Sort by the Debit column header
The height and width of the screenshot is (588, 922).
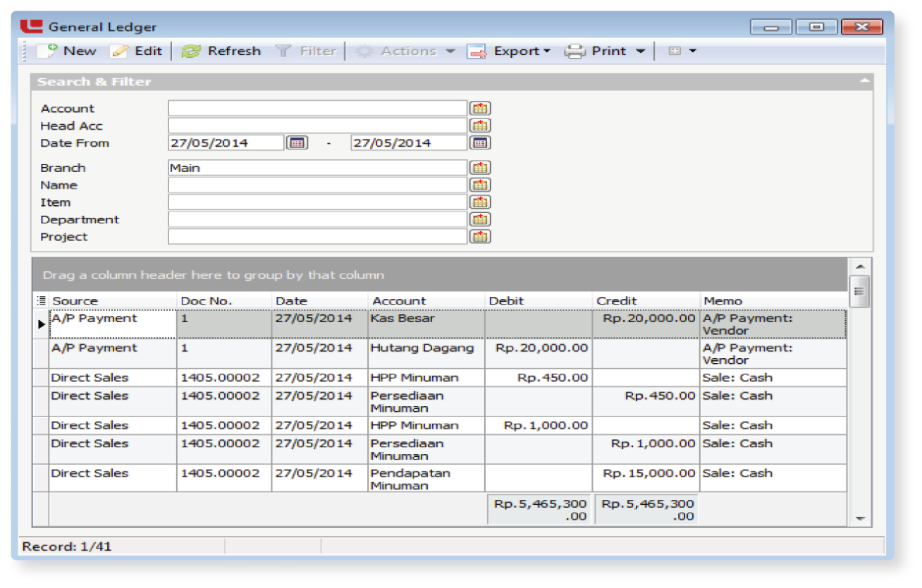pos(539,300)
